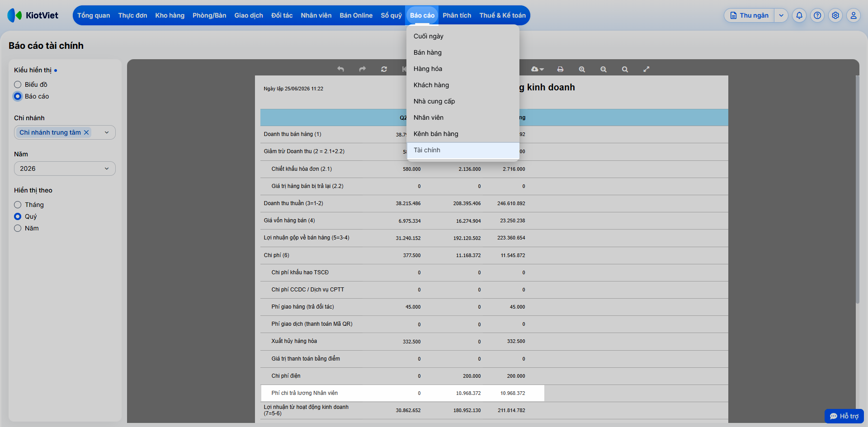Open the cloud download export menu
This screenshot has width=868, height=427.
538,69
